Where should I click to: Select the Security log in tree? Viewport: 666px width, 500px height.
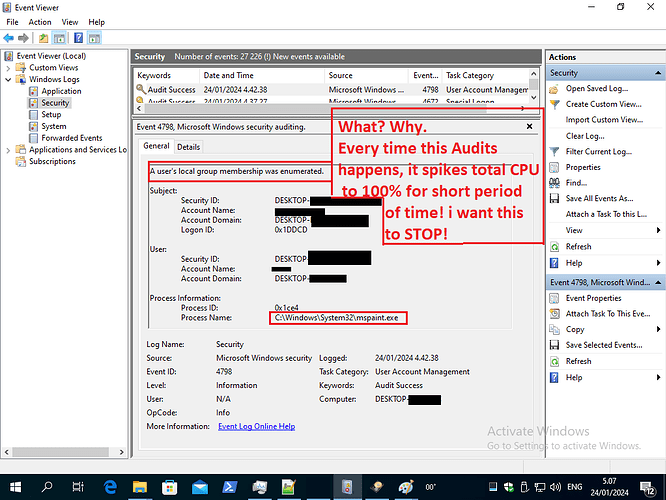[x=55, y=103]
